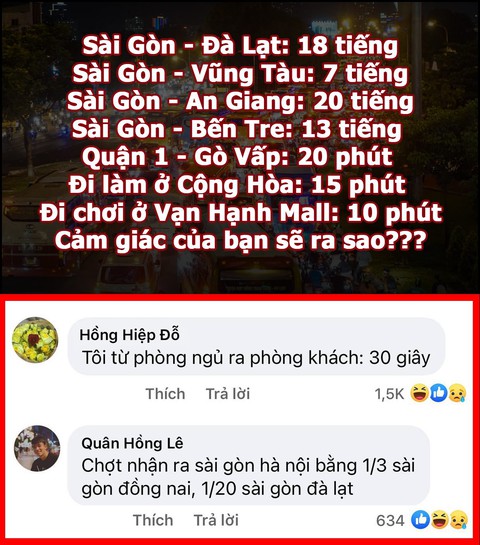The image size is (480, 545).
Task: Click the Quân Hồng Lê commenter name
Action: pos(132,444)
